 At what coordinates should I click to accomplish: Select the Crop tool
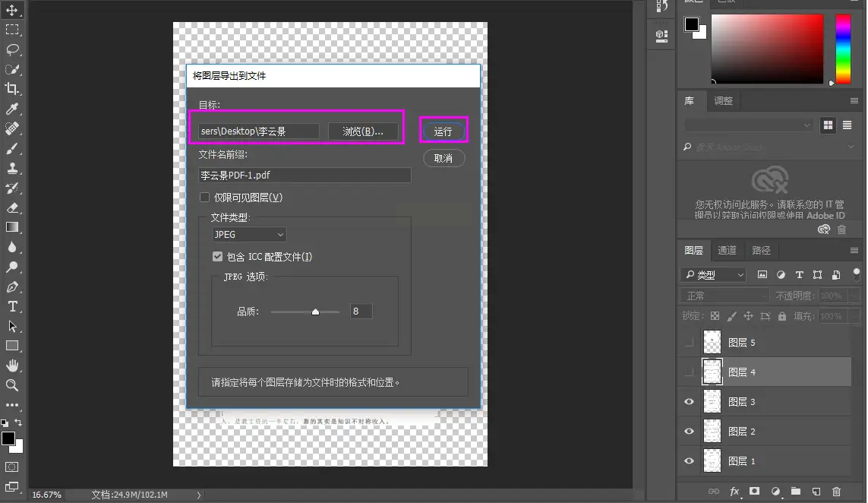click(11, 89)
